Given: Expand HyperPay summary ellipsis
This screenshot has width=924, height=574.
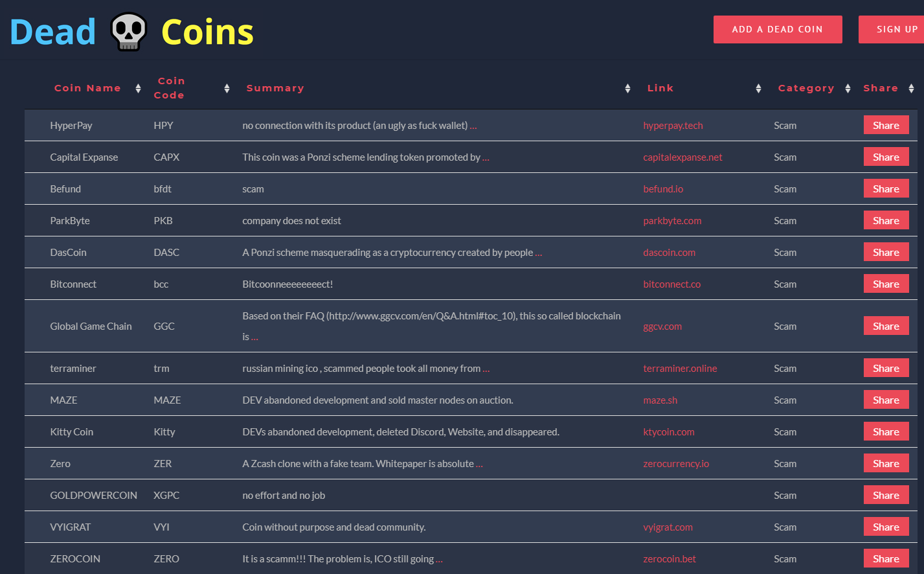Looking at the screenshot, I should tap(473, 126).
